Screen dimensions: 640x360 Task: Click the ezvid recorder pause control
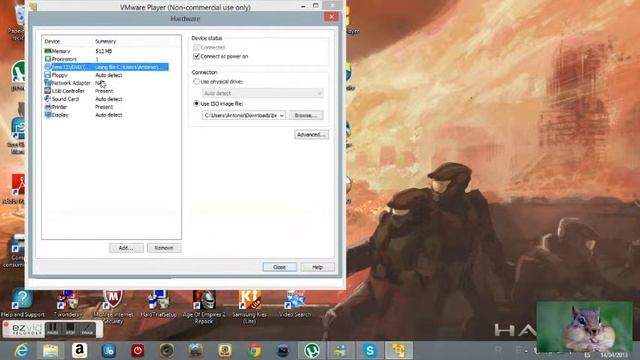(52, 329)
